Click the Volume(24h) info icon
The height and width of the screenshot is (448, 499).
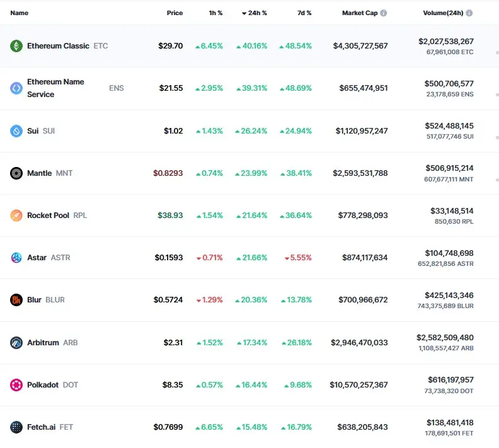pyautogui.click(x=469, y=13)
